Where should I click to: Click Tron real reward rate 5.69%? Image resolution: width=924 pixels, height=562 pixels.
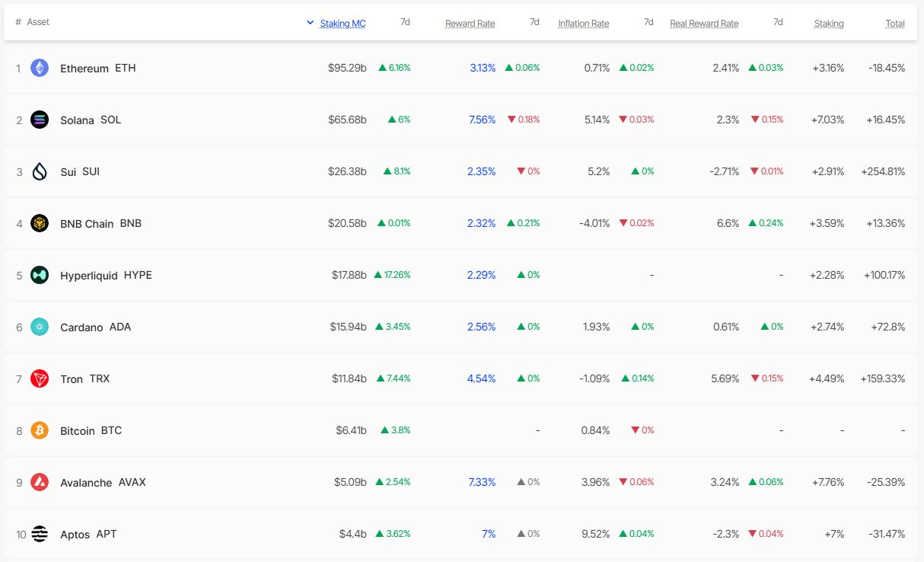[x=726, y=378]
